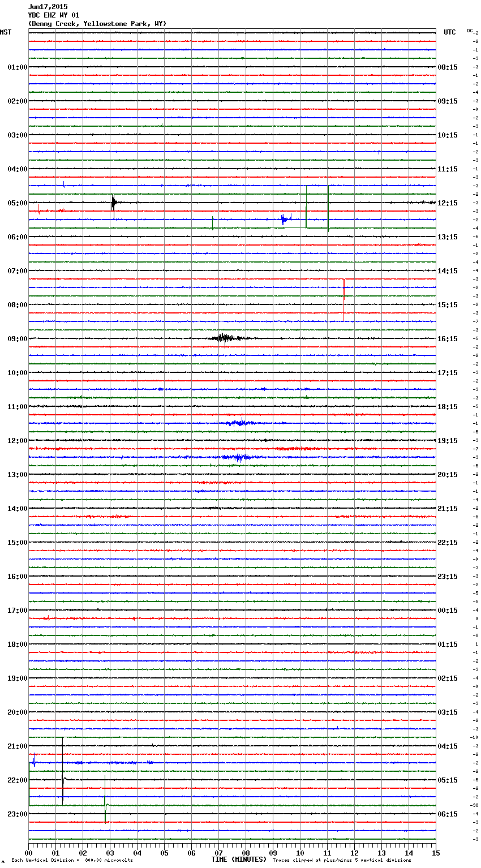
Task: Click the 15 minute tick label on axis
Action: [x=435, y=853]
